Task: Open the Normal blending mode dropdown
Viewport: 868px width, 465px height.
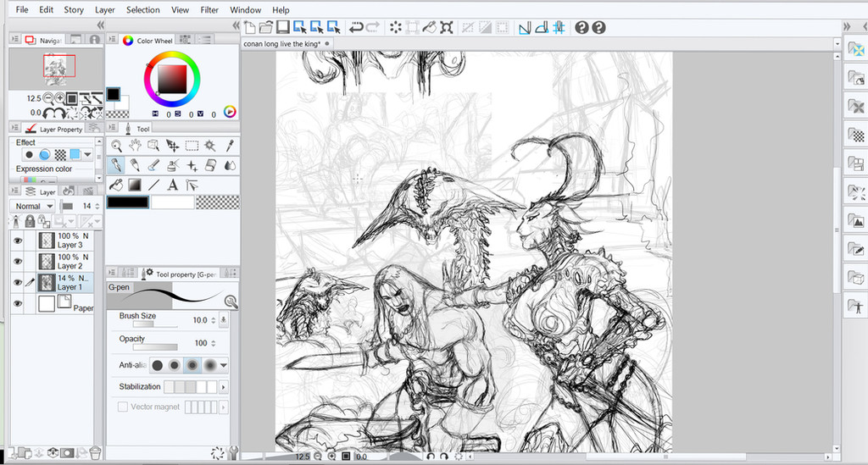Action: pyautogui.click(x=33, y=206)
